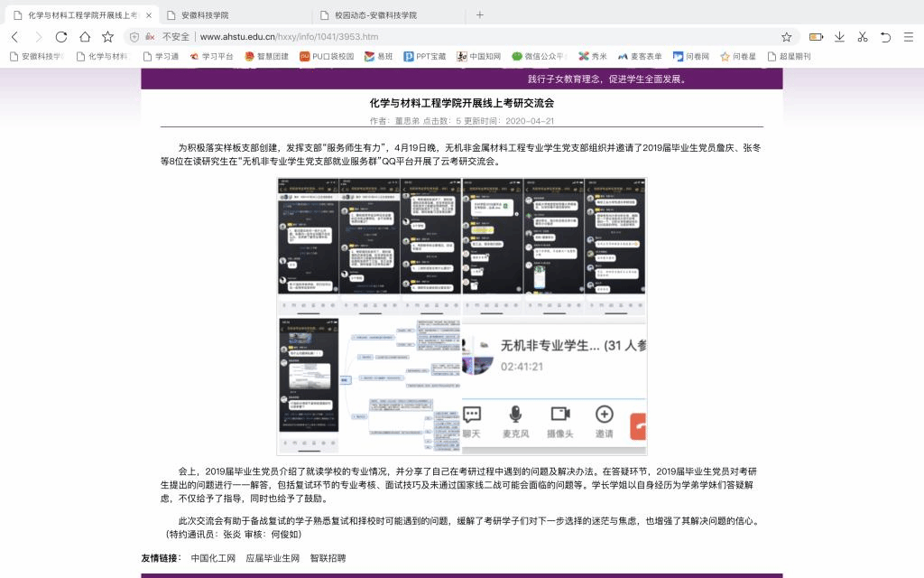
Task: Click the 智联招聘 link
Action: click(x=328, y=558)
